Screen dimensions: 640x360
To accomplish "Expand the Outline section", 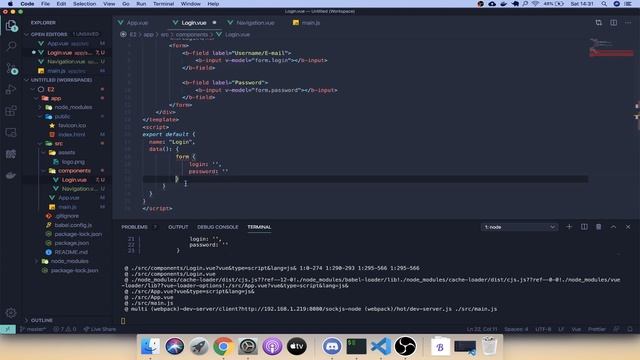I will click(x=42, y=320).
